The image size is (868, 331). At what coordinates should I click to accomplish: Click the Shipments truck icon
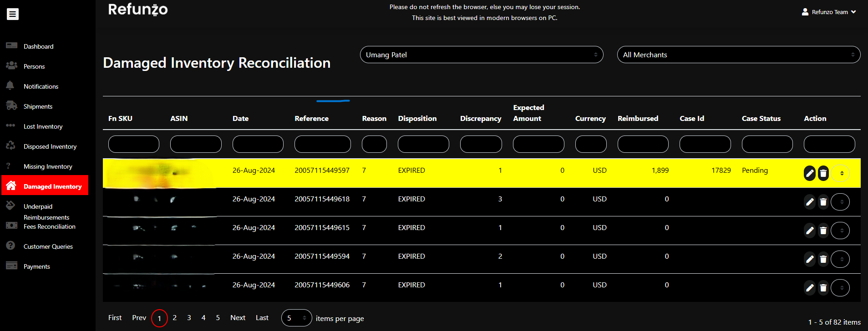coord(11,105)
